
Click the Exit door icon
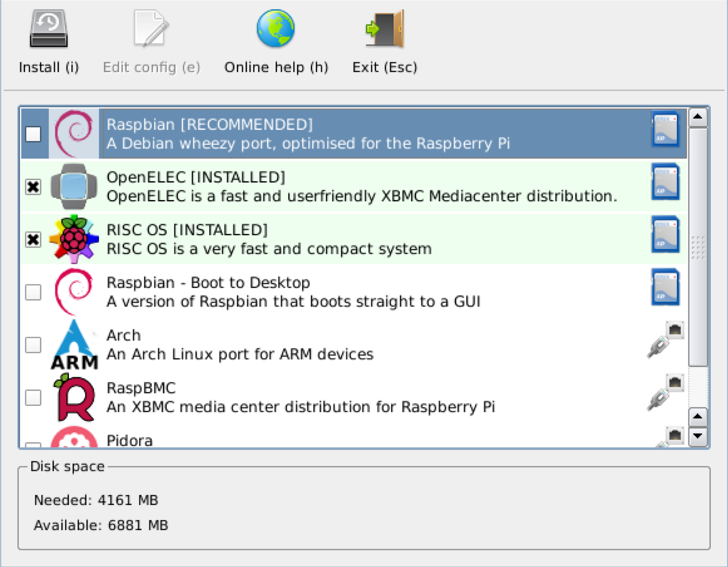point(385,29)
